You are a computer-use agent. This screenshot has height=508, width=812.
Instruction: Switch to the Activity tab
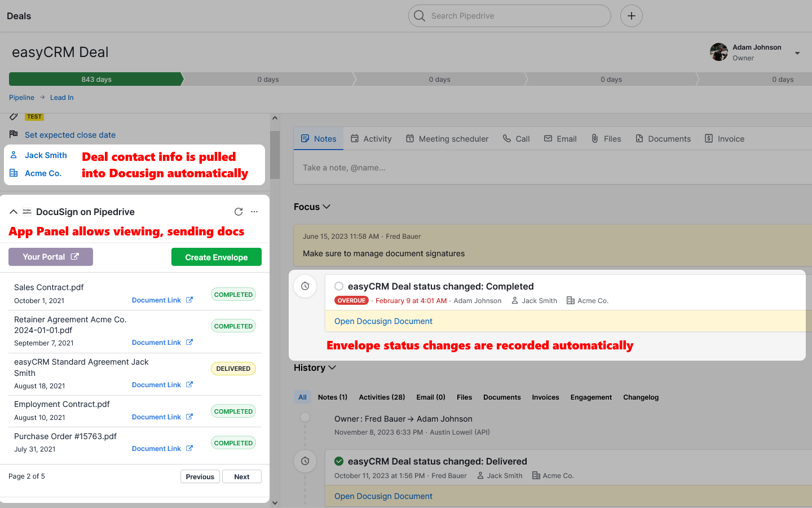[x=371, y=138]
